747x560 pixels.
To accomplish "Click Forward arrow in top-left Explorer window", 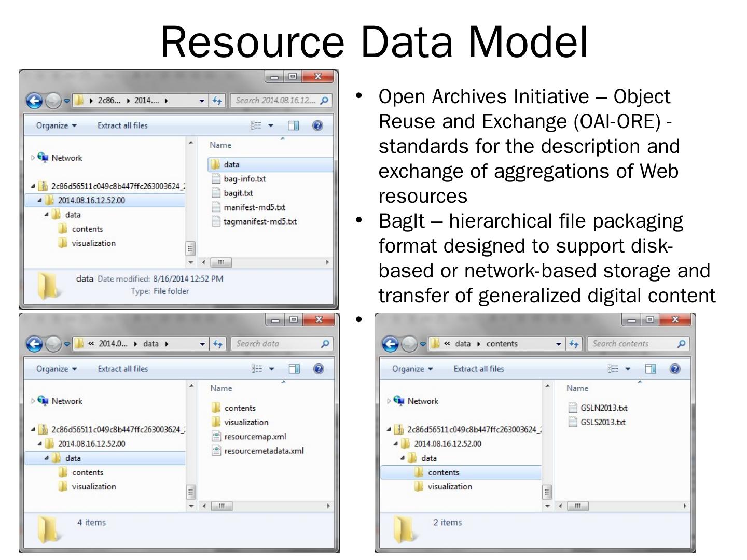I will [x=53, y=101].
